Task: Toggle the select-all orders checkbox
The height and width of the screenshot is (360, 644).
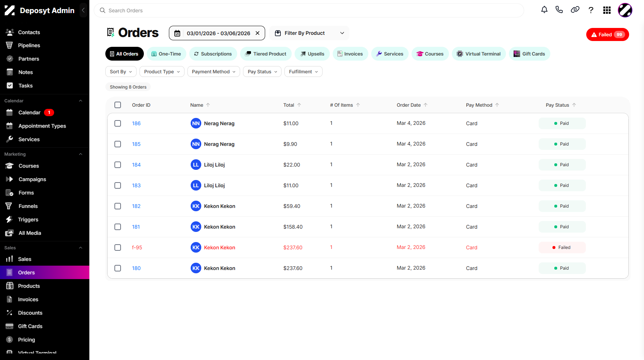Action: (118, 105)
